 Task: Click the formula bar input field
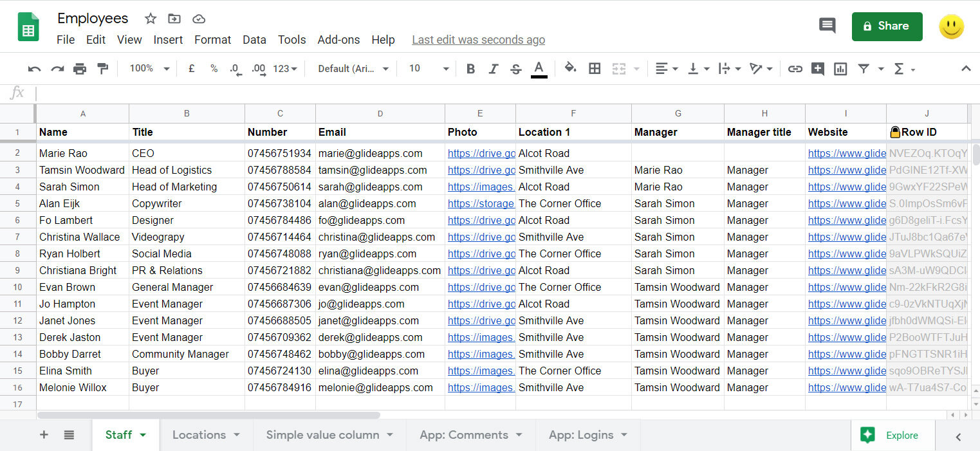(502, 93)
